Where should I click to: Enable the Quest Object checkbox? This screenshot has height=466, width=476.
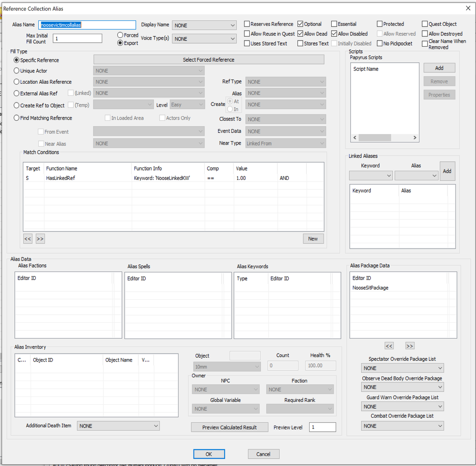tap(425, 24)
